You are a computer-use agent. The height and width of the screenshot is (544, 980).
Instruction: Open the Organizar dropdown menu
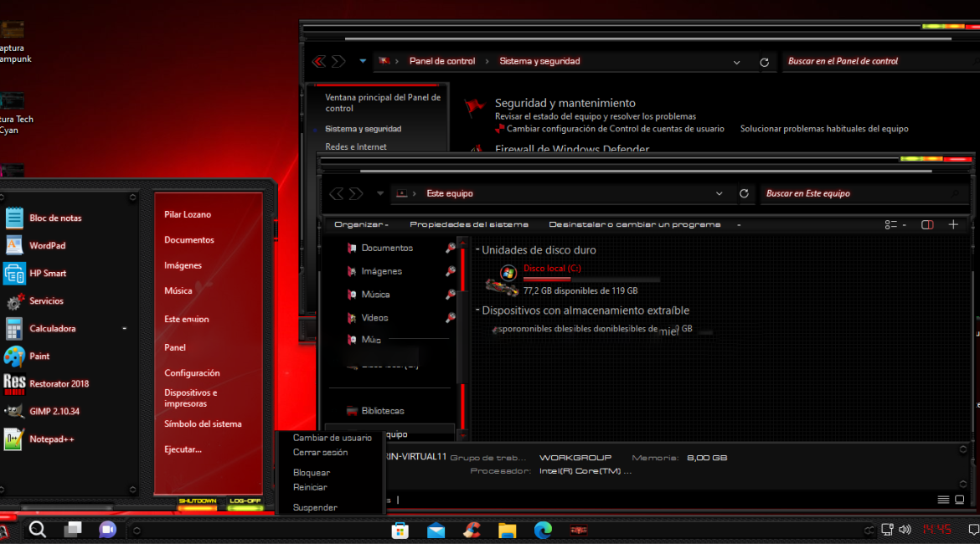click(x=361, y=224)
